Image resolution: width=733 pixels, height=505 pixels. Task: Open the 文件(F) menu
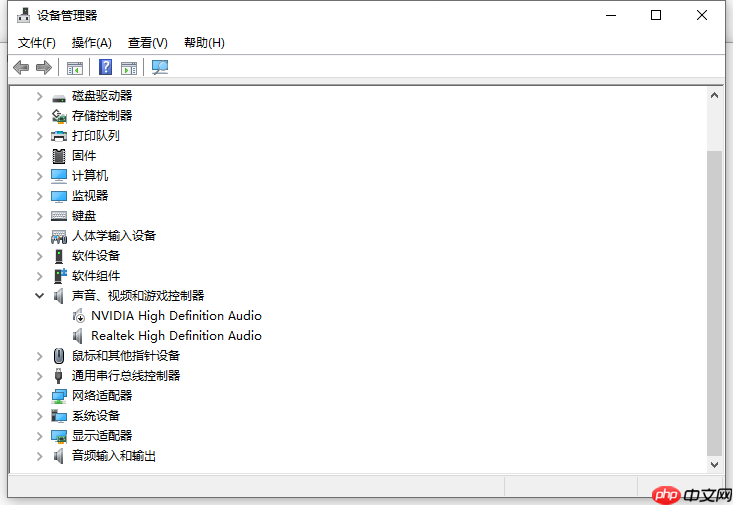coord(36,43)
